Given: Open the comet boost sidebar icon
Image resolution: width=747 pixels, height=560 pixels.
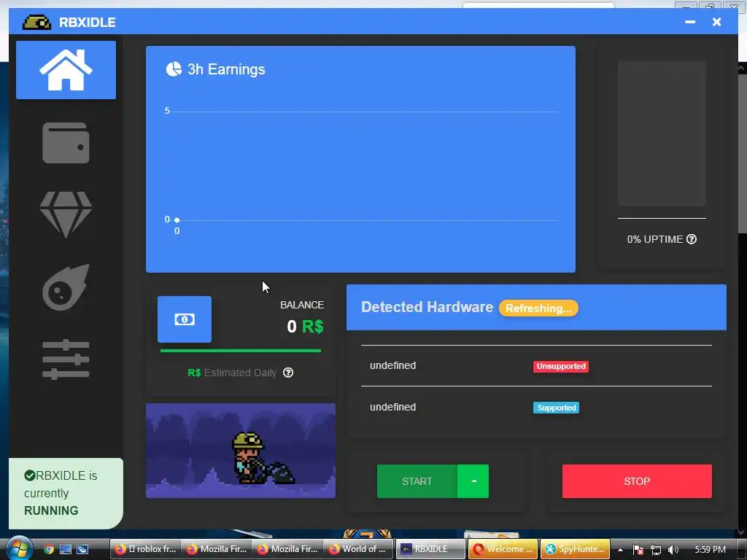Looking at the screenshot, I should (x=66, y=287).
